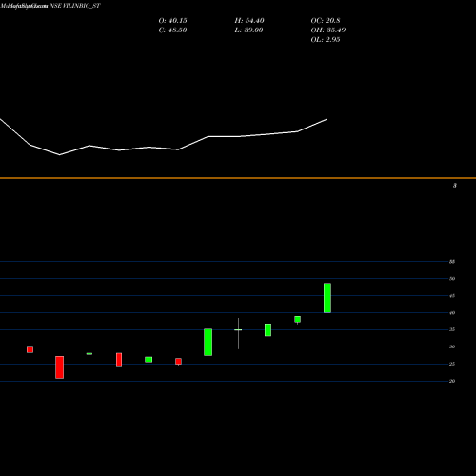The width and height of the screenshot is (476, 476).
Task: Select the latest tall green candle above 40
Action: [327, 298]
